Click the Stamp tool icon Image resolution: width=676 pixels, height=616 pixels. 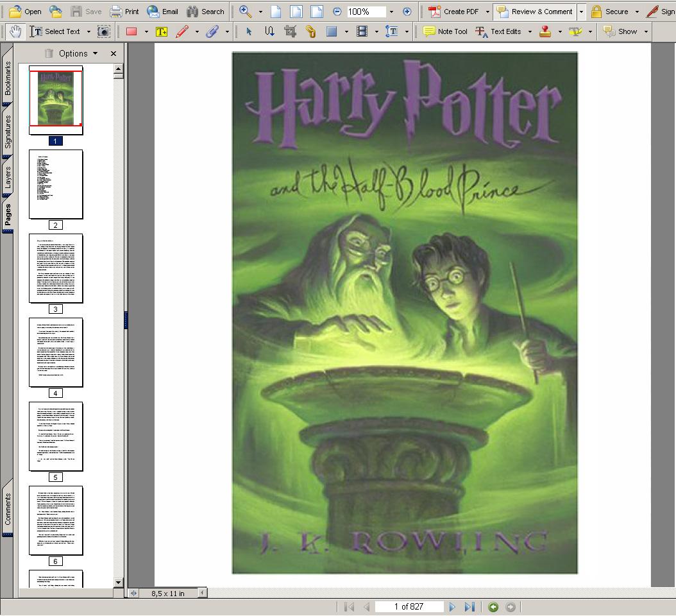click(x=545, y=31)
